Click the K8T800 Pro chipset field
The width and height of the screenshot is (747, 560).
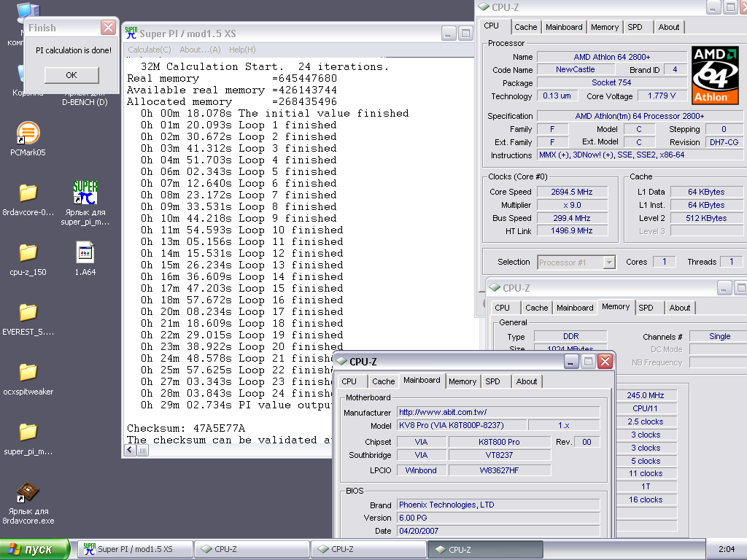(x=499, y=442)
